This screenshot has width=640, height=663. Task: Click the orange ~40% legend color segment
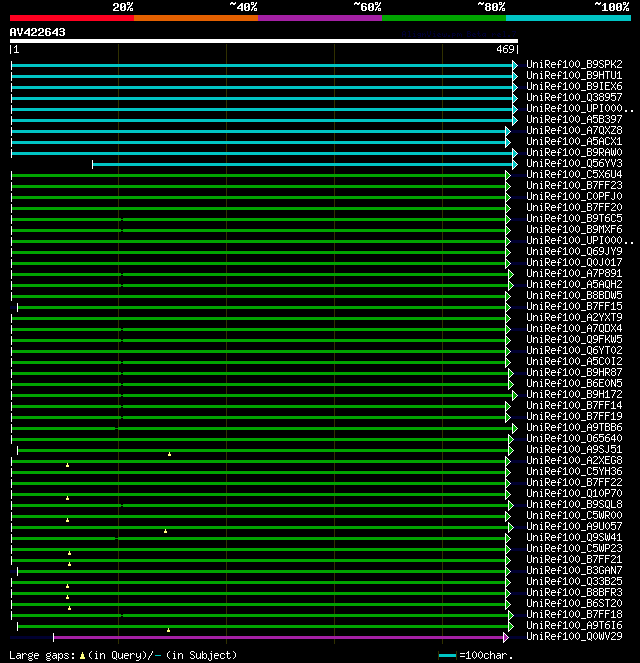tap(196, 18)
